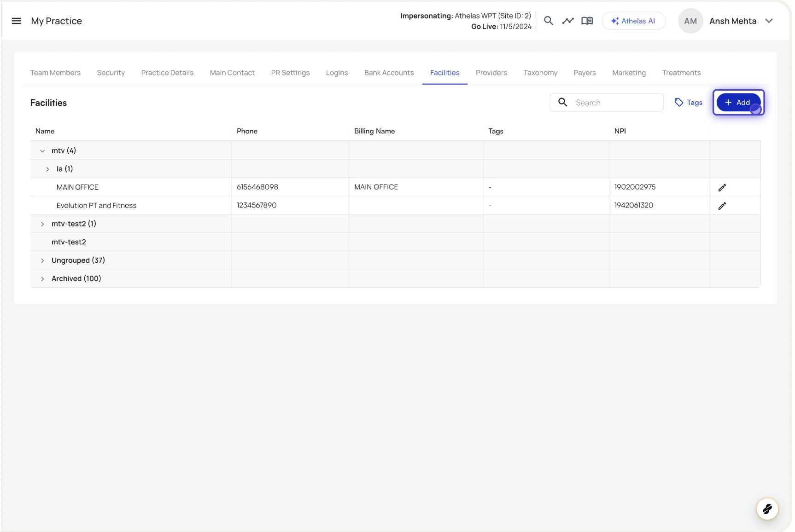This screenshot has width=795, height=532.
Task: Open the Taxonomy tab
Action: [540, 73]
